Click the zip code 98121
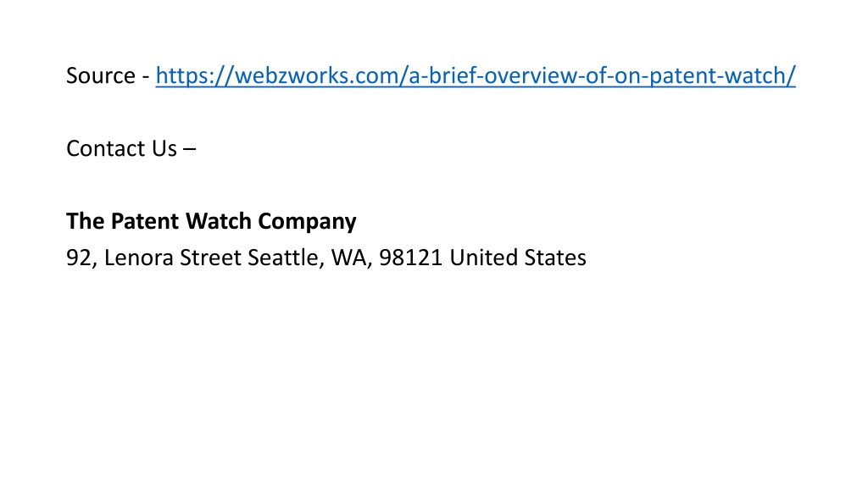 (x=411, y=258)
